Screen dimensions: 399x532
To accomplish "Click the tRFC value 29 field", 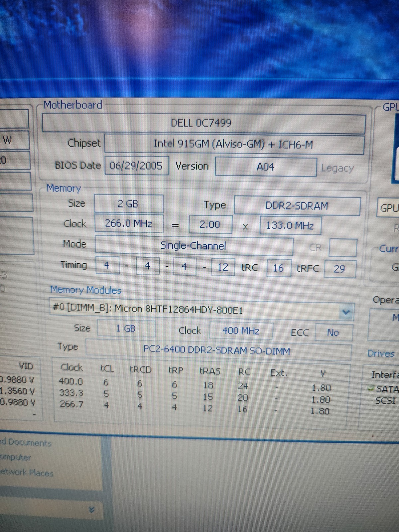I will (339, 269).
